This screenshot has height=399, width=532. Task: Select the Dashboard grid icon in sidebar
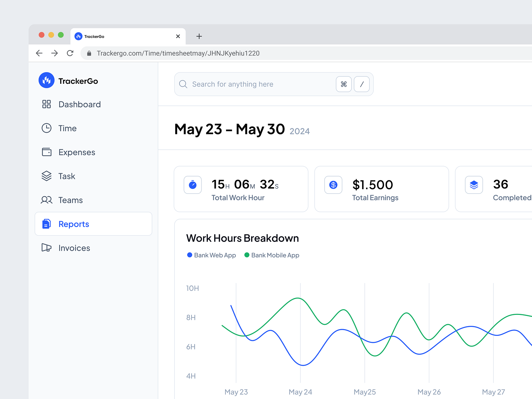pyautogui.click(x=47, y=104)
